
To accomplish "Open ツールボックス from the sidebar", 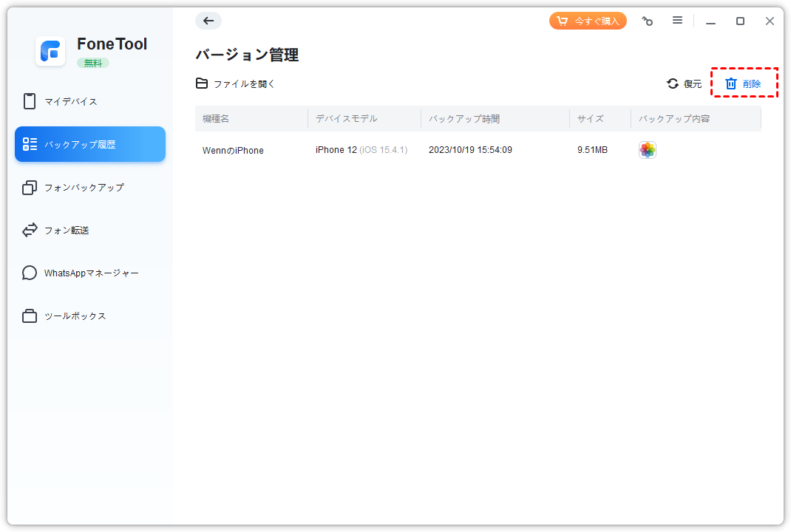I will pos(75,316).
